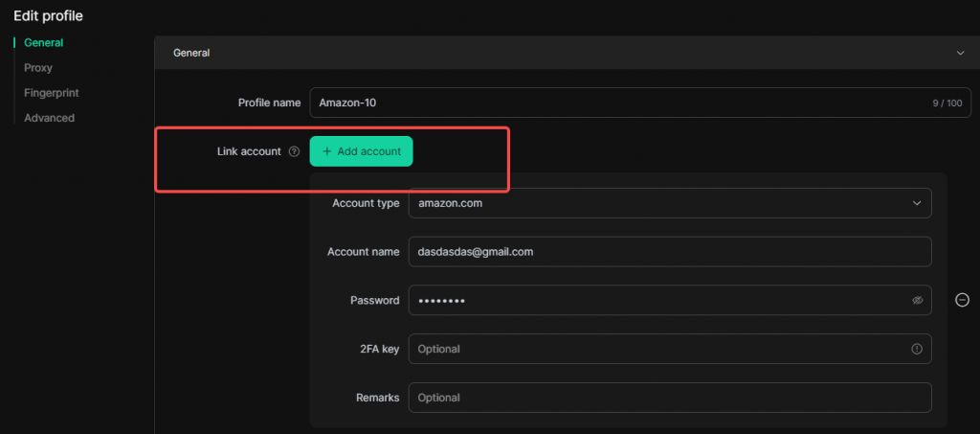Focus the 2FA key input box

[x=651, y=349]
